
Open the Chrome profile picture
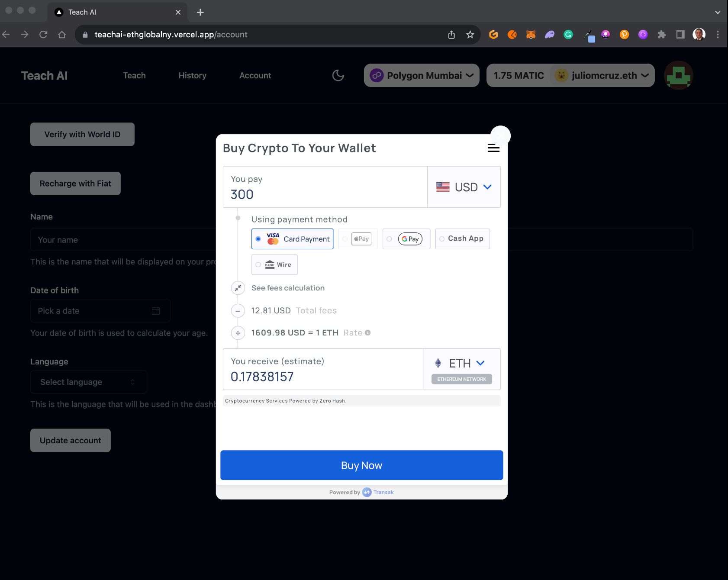coord(699,35)
